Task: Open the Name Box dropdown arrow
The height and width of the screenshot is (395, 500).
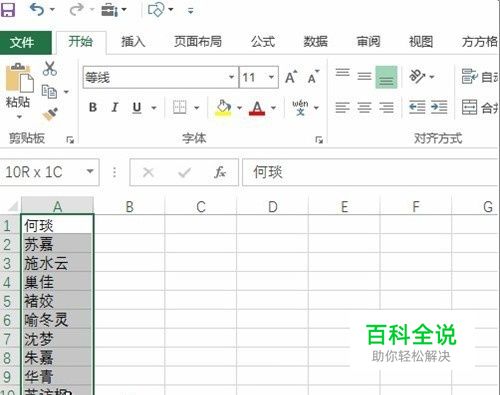Action: click(90, 172)
